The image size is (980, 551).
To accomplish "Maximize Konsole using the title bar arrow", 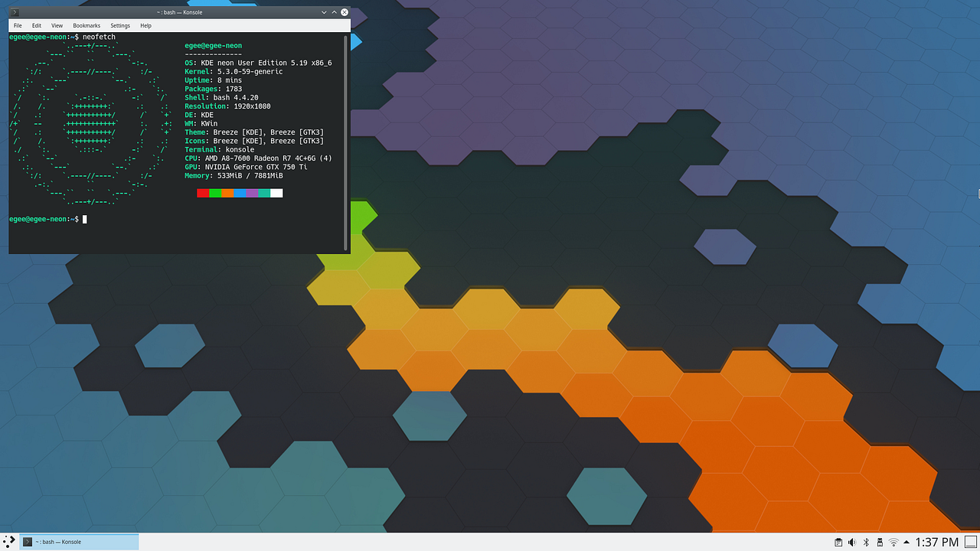I will click(333, 11).
